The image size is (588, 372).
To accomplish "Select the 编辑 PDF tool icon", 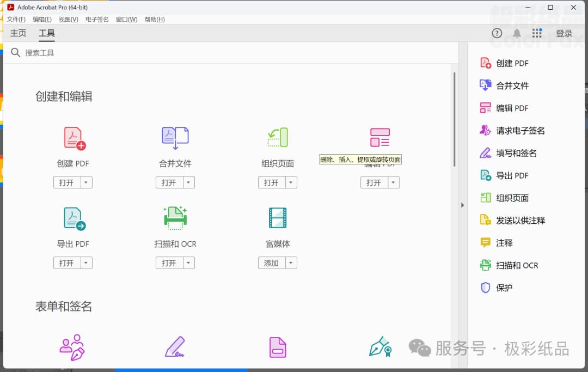I will pos(379,137).
